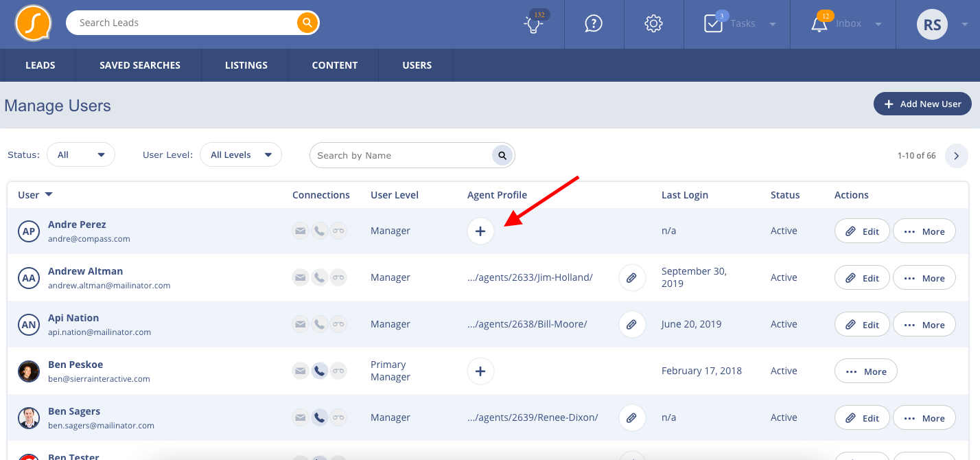The width and height of the screenshot is (980, 460).
Task: Open the USERS tab
Action: [417, 65]
